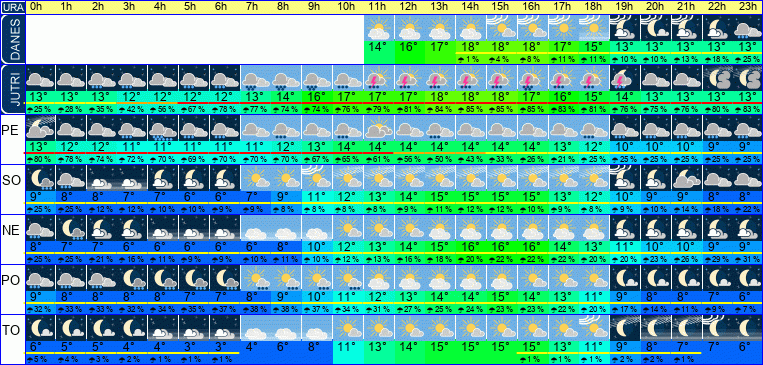
Task: Click the DANES 23h night rain cloud icon
Action: (747, 29)
